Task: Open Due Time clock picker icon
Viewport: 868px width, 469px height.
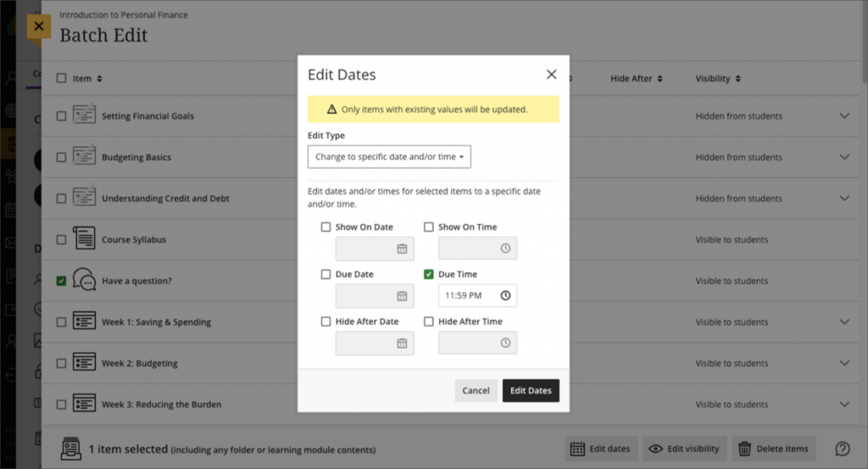Action: [x=505, y=296]
